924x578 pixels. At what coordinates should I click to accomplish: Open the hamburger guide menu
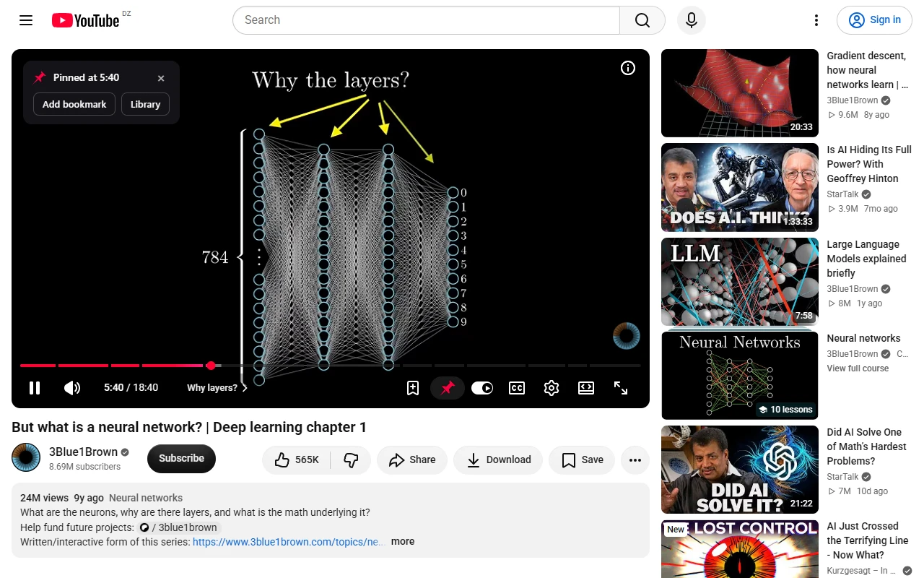click(x=26, y=20)
